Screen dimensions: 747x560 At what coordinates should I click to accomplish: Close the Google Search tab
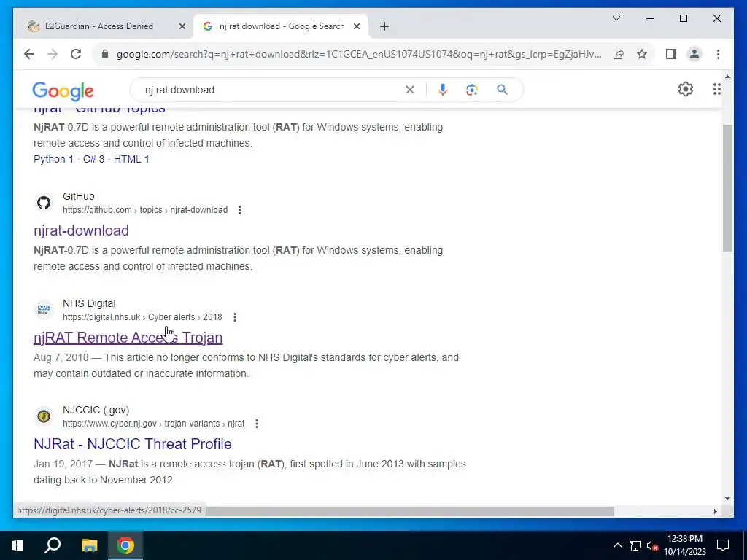point(356,27)
